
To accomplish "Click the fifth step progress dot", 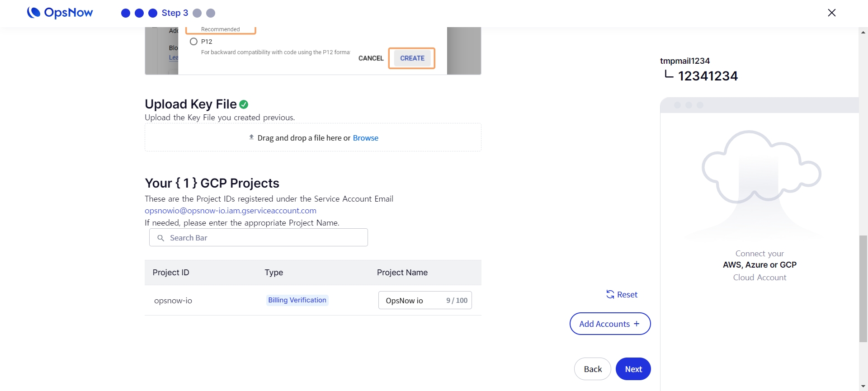I will (211, 13).
